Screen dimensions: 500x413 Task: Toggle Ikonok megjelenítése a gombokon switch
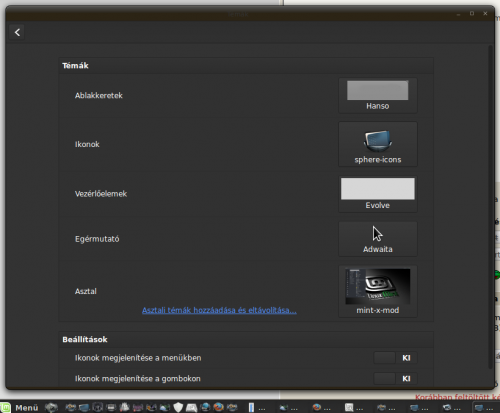395,379
